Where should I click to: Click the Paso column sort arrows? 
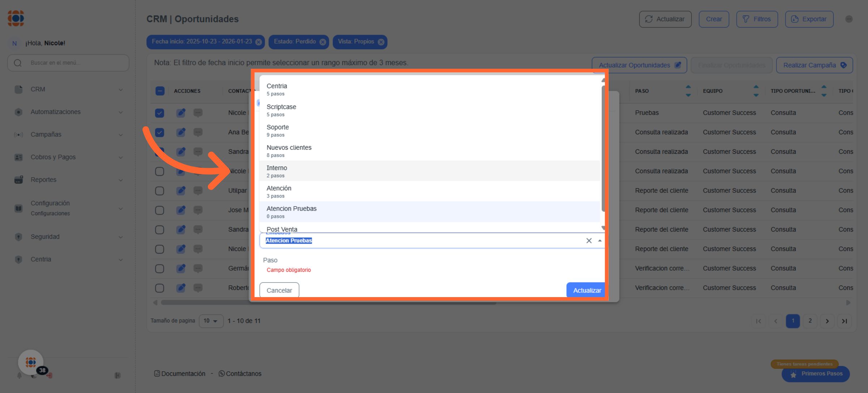click(x=688, y=91)
